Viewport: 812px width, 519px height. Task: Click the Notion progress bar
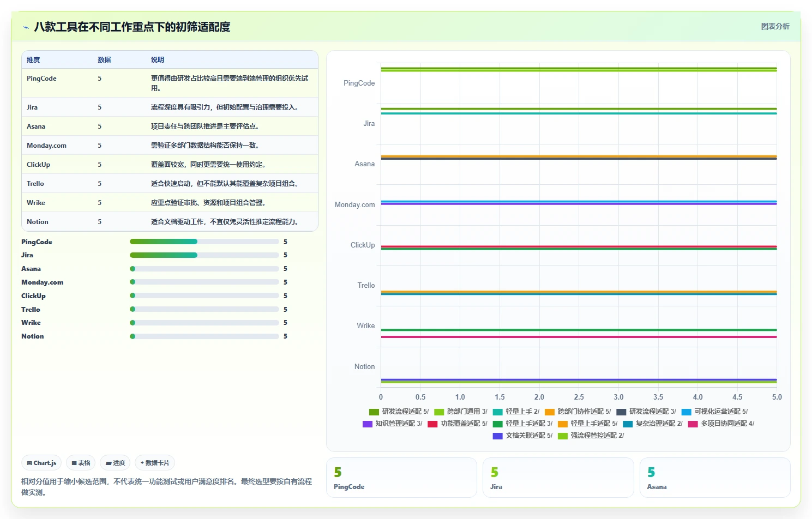(x=204, y=336)
